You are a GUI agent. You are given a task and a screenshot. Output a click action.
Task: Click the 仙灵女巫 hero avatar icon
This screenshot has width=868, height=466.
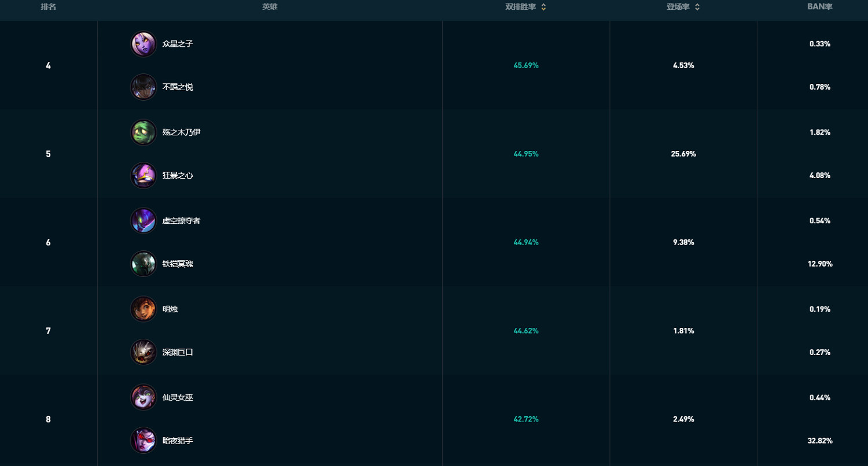[x=144, y=398]
